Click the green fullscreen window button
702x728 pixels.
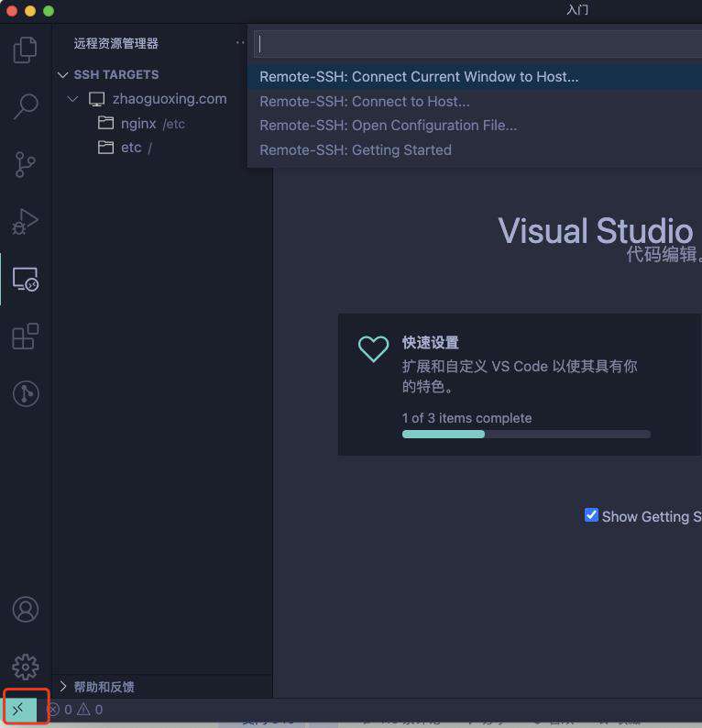click(49, 11)
